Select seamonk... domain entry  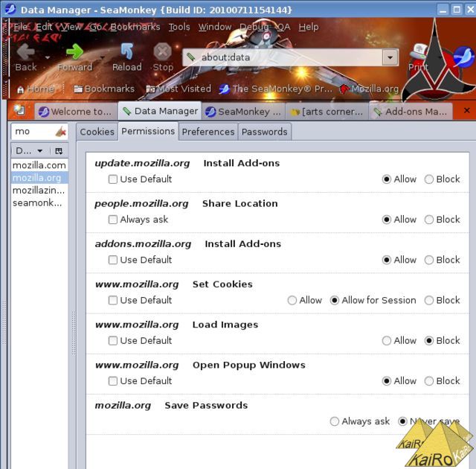(39, 202)
